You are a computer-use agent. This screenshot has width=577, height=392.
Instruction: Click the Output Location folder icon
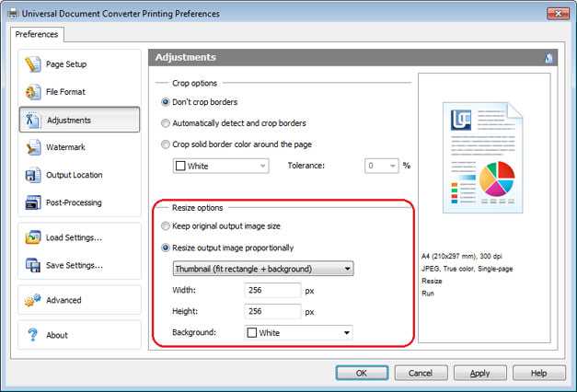(x=33, y=175)
